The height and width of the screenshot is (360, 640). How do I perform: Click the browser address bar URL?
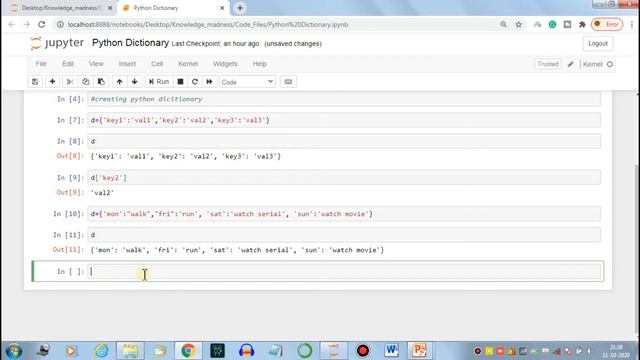(208, 24)
